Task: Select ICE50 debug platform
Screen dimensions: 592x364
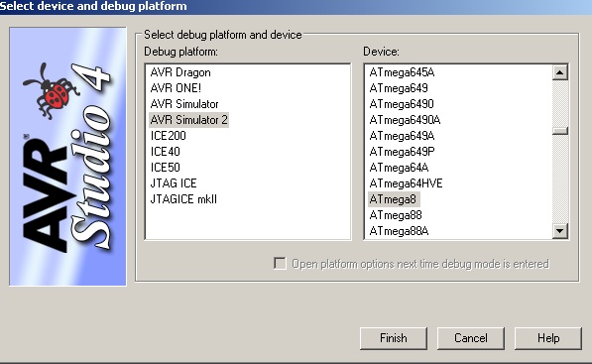Action: click(x=165, y=168)
